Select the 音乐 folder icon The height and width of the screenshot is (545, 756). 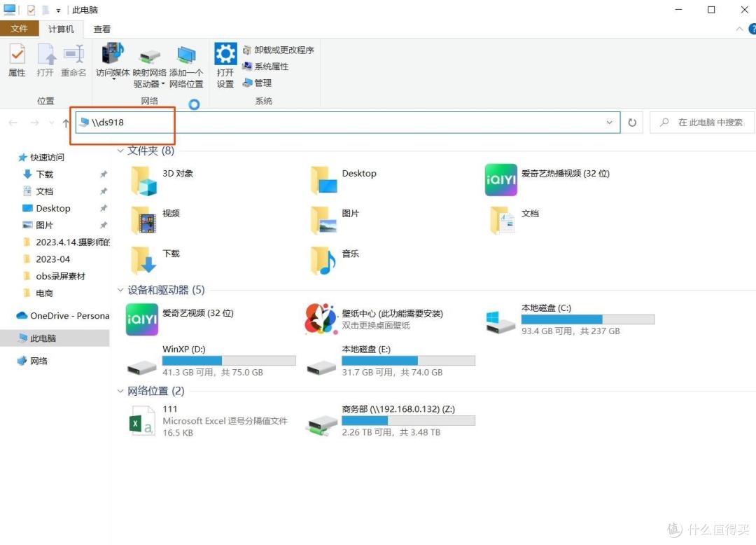tap(323, 261)
